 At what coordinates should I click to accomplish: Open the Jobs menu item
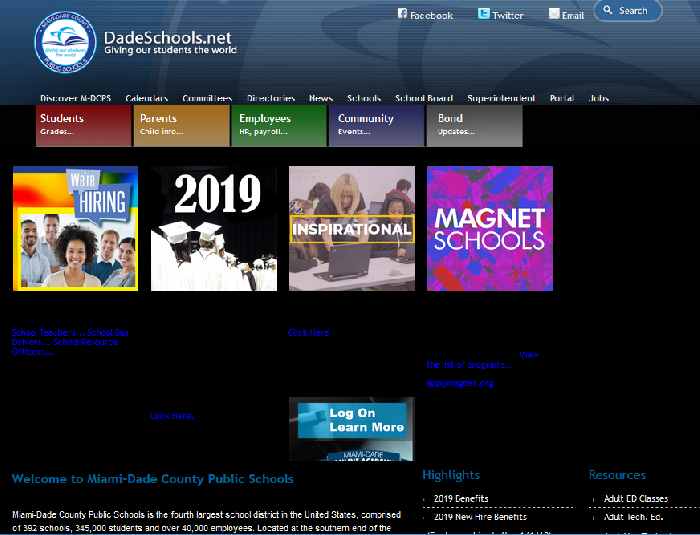pyautogui.click(x=599, y=98)
